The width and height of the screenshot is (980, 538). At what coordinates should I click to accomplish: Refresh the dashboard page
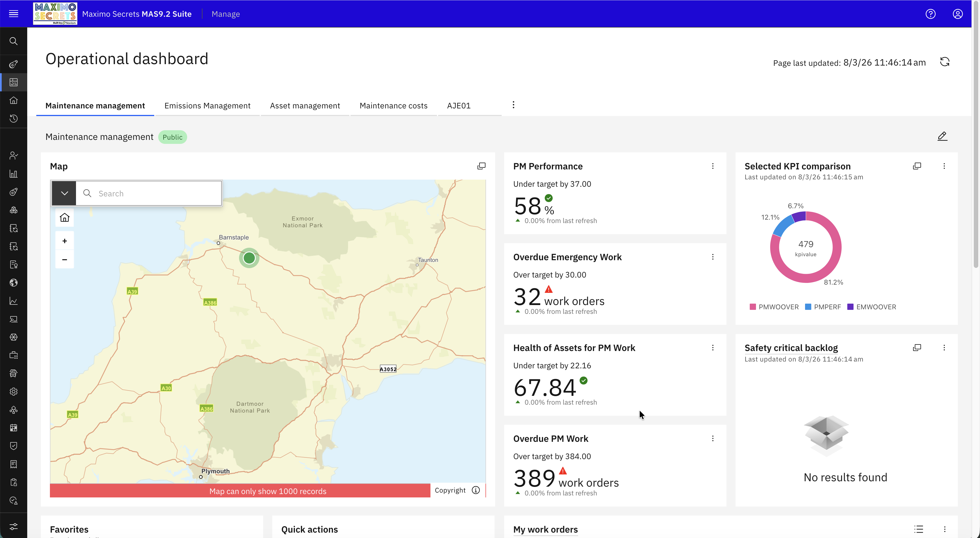[945, 62]
